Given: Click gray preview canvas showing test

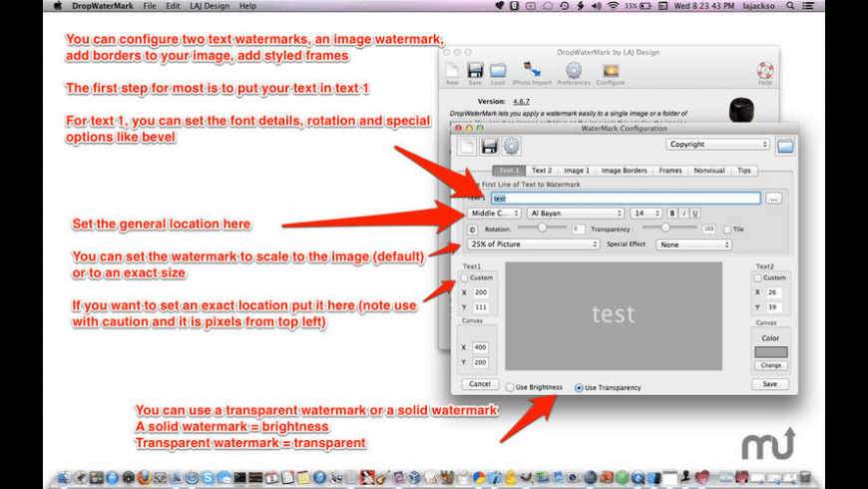Looking at the screenshot, I should (x=614, y=315).
